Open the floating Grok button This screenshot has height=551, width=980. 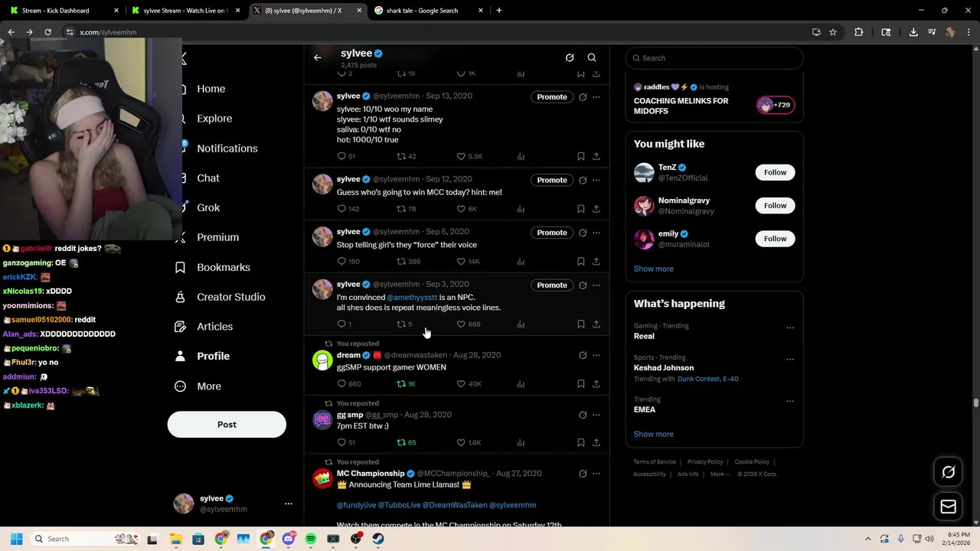pos(948,472)
